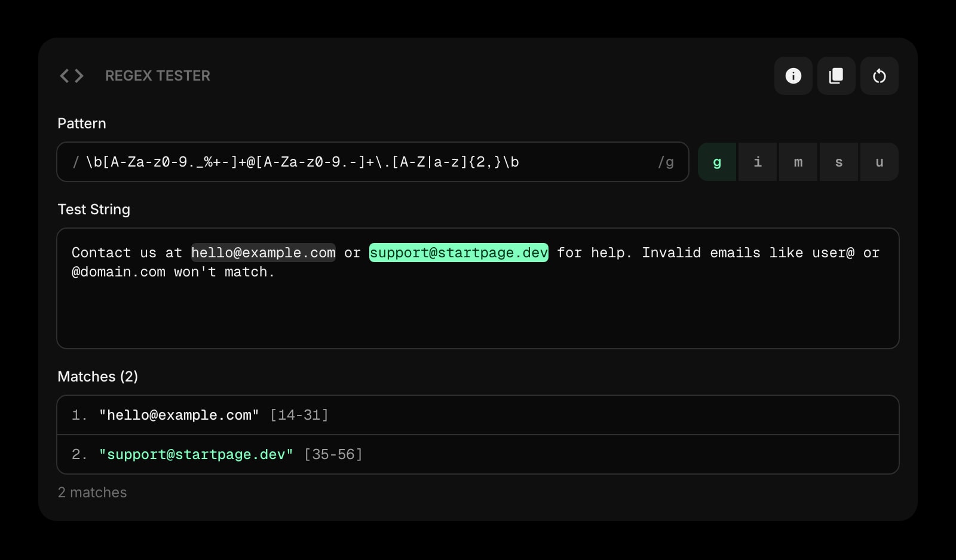This screenshot has height=560, width=956.
Task: Click the code brackets icon beside REGEX TESTER
Action: pyautogui.click(x=71, y=76)
